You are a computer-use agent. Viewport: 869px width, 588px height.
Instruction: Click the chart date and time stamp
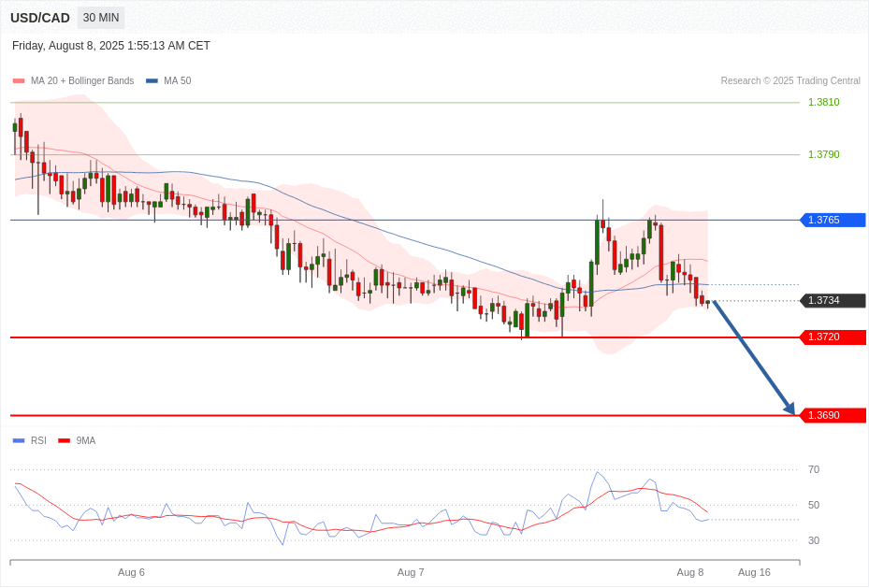coord(110,46)
